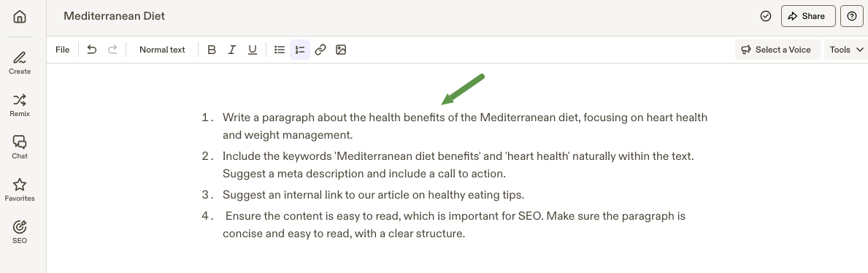Open the Normal text style dropdown
This screenshot has width=868, height=273.
click(x=162, y=50)
